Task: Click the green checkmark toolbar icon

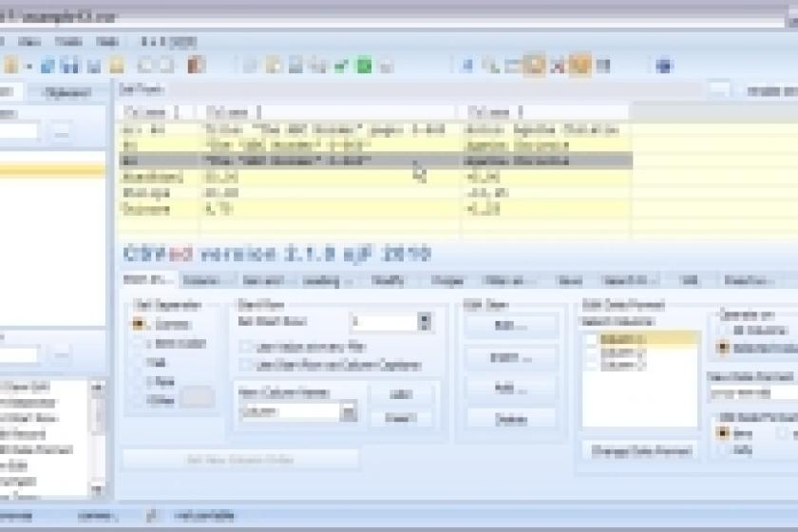Action: click(341, 66)
